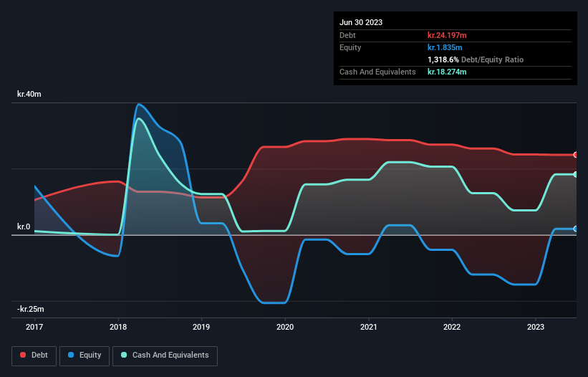Click the 2018 x-axis label
This screenshot has width=588, height=377.
(x=118, y=327)
